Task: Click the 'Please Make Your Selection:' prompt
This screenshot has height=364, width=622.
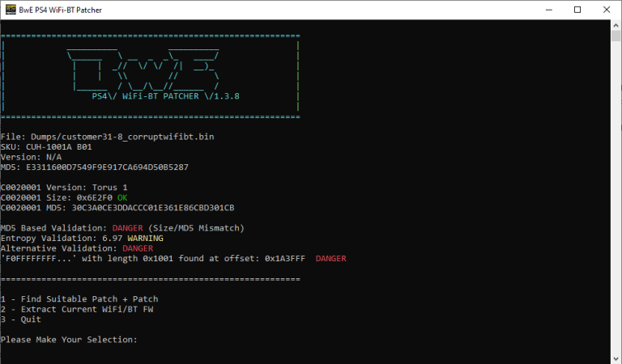Action: (x=69, y=340)
